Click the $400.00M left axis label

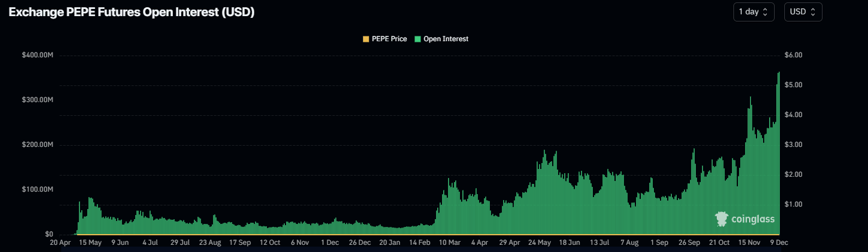pyautogui.click(x=38, y=55)
